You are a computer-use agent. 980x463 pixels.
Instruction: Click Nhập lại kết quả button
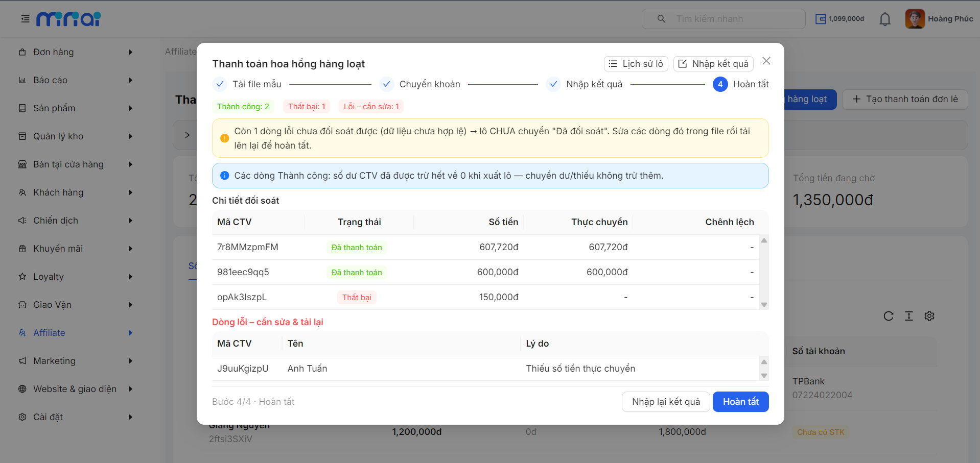click(x=666, y=402)
